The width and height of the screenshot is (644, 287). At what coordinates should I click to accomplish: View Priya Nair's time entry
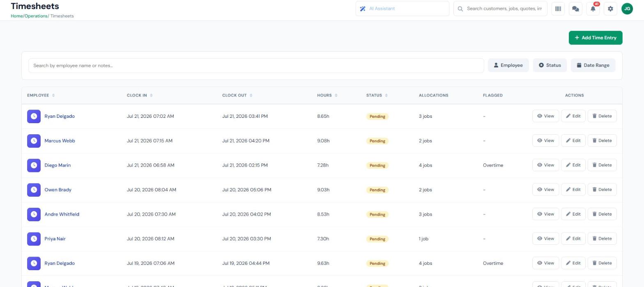[x=545, y=239]
